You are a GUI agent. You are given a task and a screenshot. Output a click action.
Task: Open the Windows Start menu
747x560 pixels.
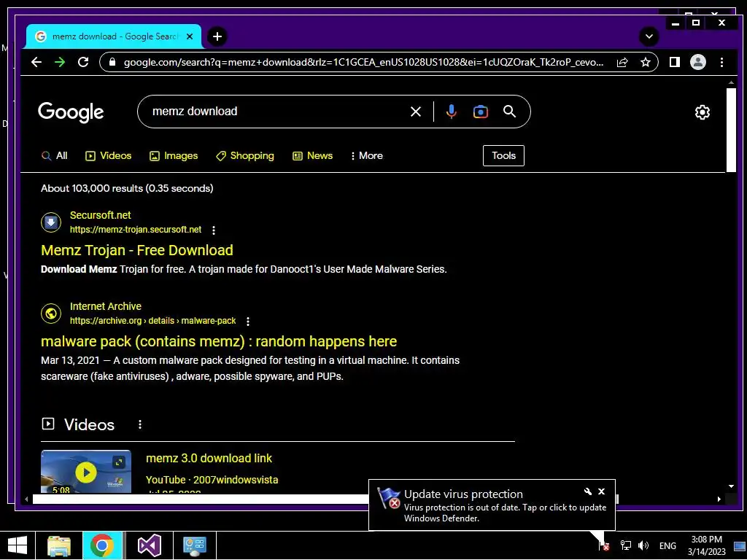[18, 545]
